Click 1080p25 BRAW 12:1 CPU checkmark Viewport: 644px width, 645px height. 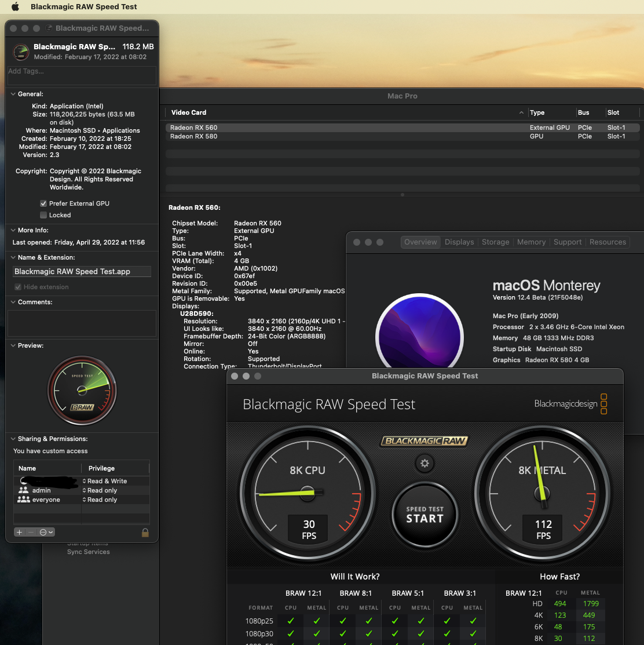[291, 621]
